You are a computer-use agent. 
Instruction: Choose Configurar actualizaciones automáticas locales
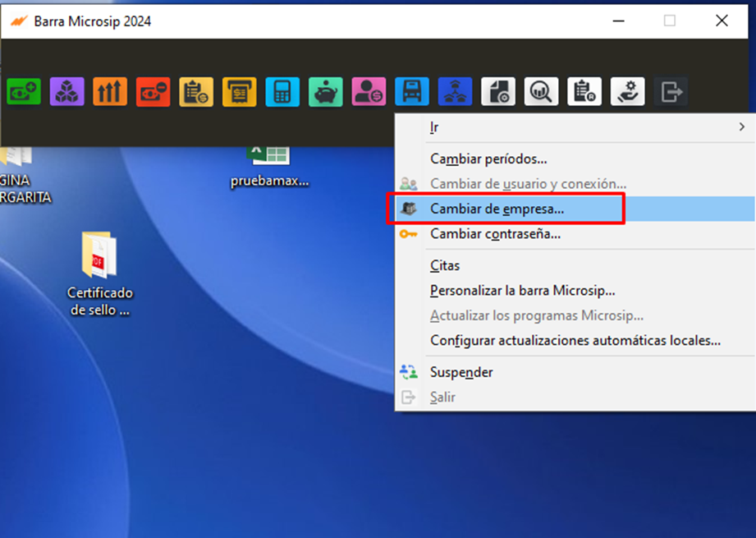[575, 341]
